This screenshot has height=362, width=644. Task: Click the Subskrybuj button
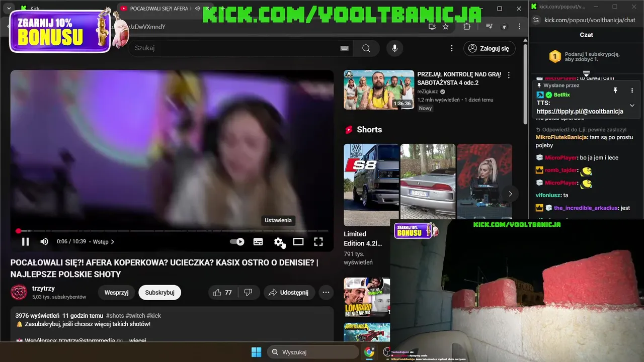[159, 292]
